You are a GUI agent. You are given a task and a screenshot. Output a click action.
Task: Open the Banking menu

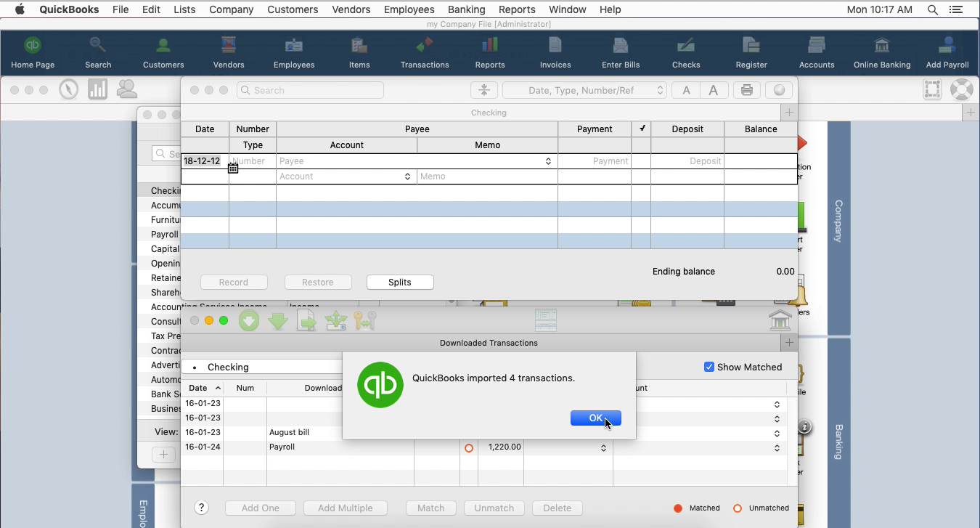coord(466,9)
